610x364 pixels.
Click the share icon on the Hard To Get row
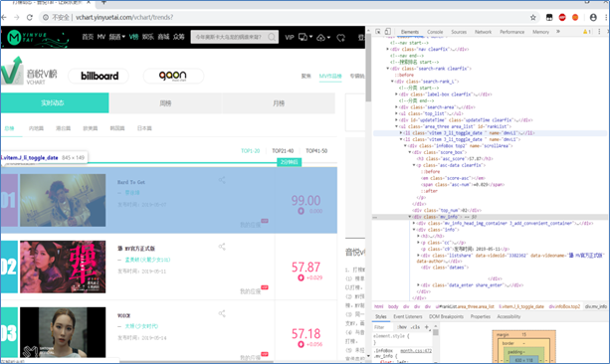[x=222, y=180]
